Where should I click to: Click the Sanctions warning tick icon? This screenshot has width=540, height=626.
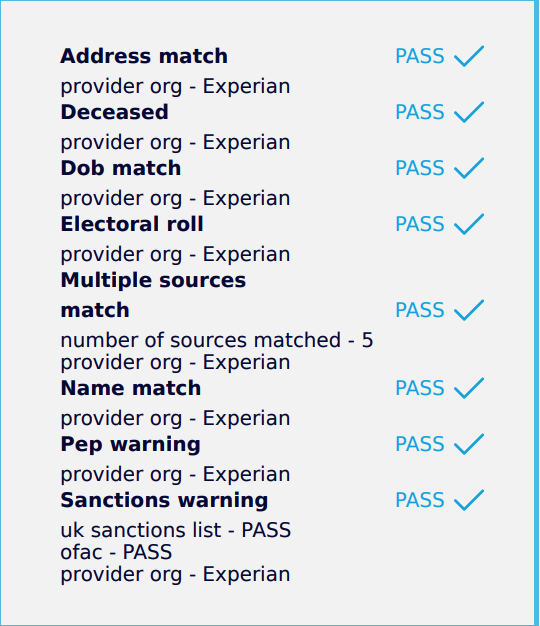point(469,500)
